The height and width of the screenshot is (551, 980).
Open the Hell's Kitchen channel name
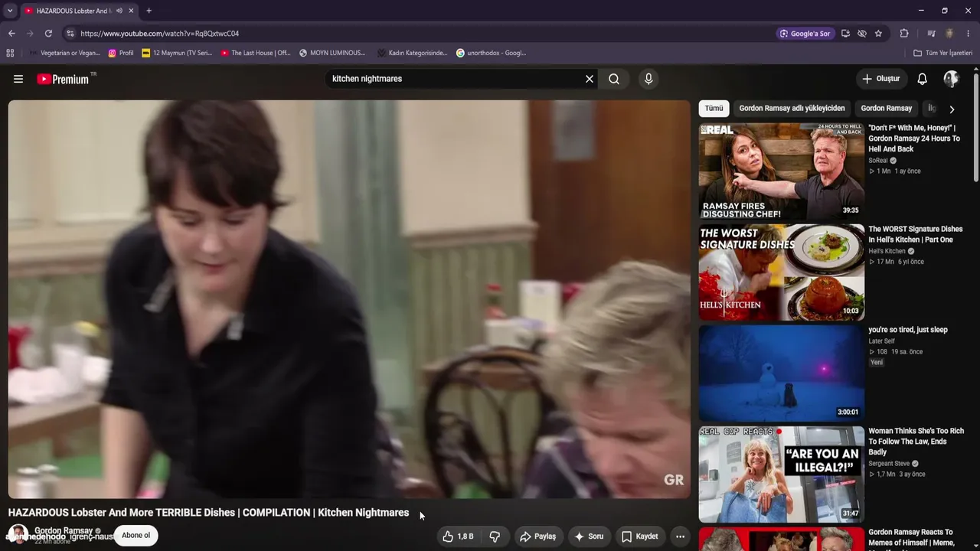tap(887, 251)
